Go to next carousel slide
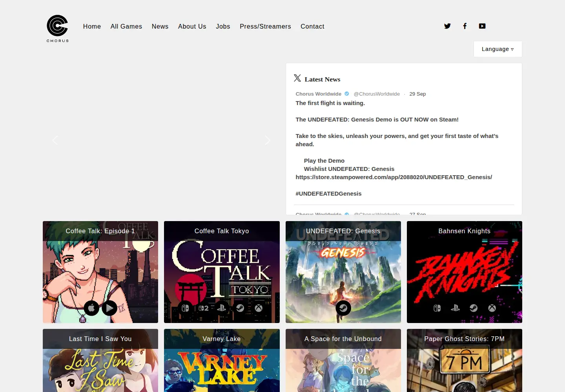This screenshot has width=565, height=392. (x=268, y=140)
